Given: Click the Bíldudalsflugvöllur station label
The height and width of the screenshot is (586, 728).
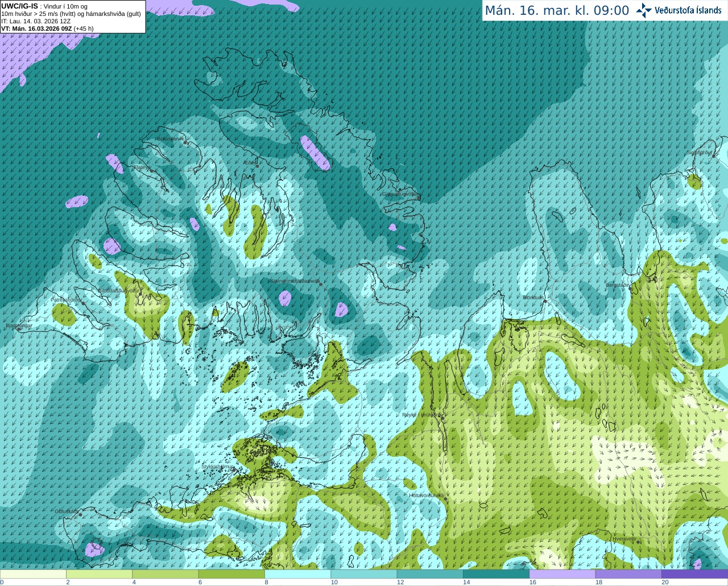Looking at the screenshot, I should tap(118, 290).
